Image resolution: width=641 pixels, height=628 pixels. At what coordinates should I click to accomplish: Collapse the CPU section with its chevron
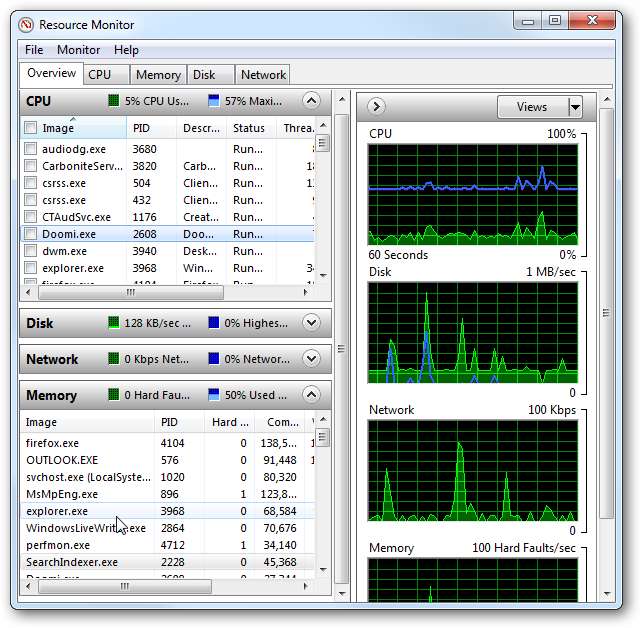pos(311,101)
